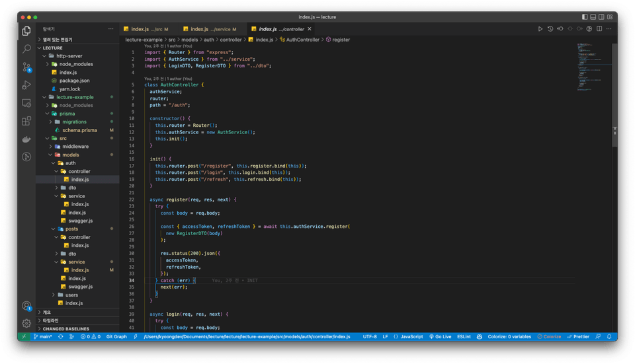Open the Search view in activity bar
This screenshot has height=364, width=635.
26,49
